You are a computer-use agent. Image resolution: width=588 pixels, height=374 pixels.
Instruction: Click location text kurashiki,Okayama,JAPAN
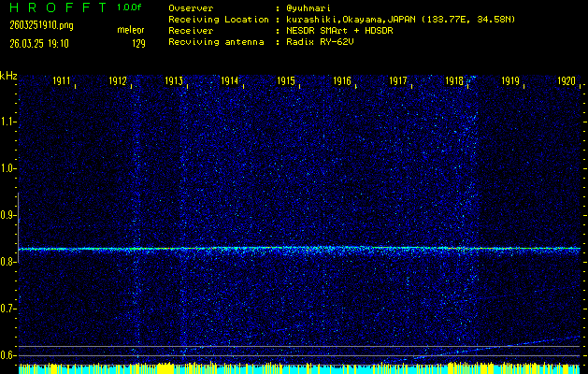(x=351, y=20)
